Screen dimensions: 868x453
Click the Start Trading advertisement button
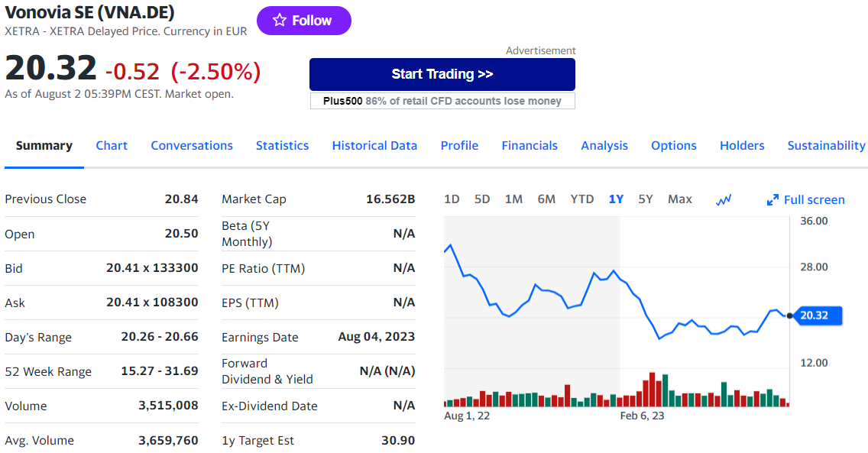coord(442,74)
